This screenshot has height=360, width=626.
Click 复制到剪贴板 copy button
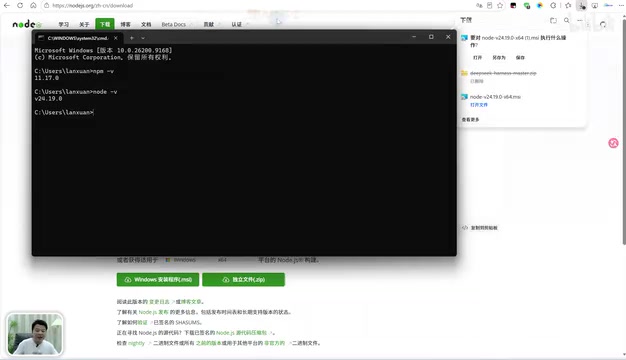(x=479, y=228)
